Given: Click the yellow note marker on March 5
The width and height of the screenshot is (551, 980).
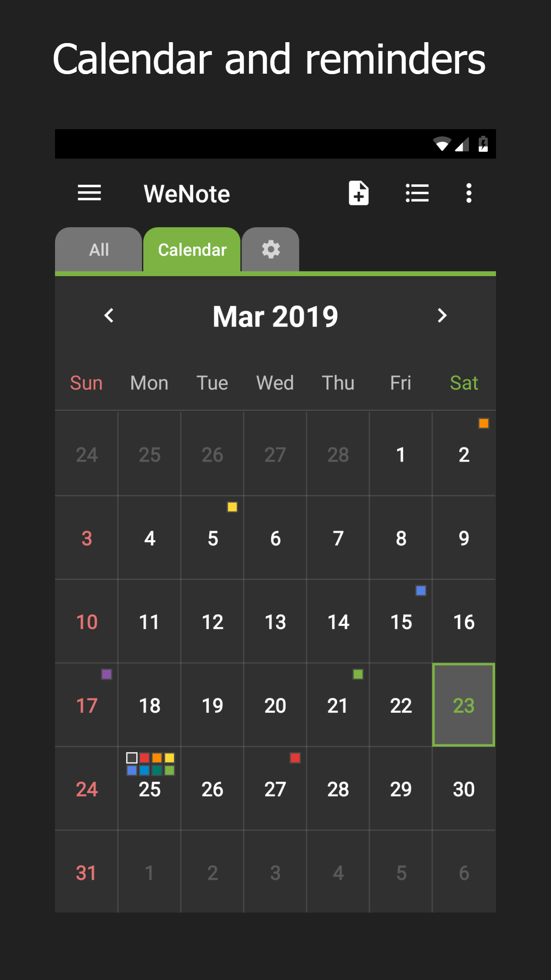Looking at the screenshot, I should [232, 507].
